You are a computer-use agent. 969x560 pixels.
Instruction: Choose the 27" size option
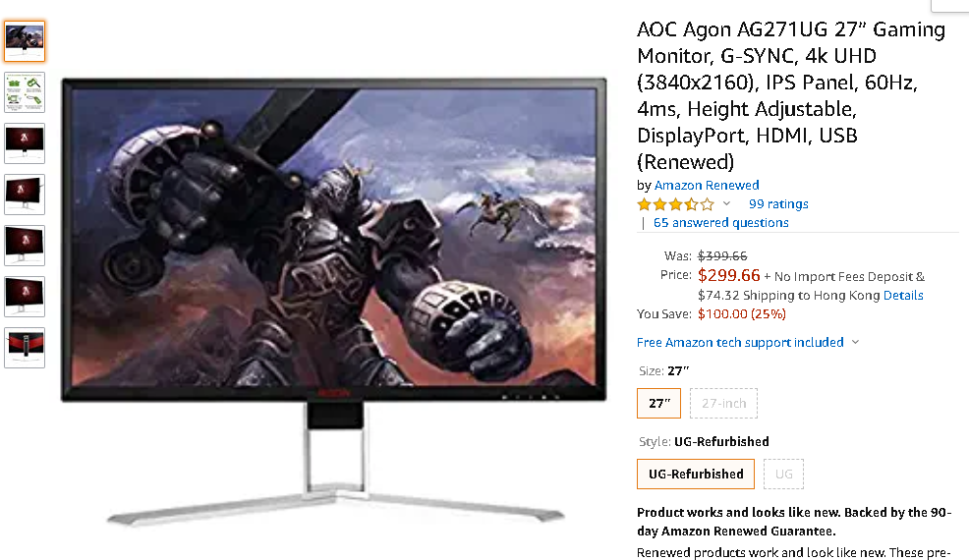[x=658, y=404]
